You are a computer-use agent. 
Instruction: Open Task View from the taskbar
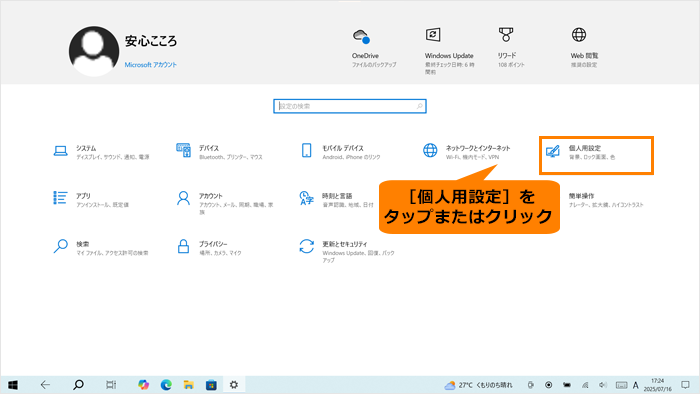pos(111,385)
